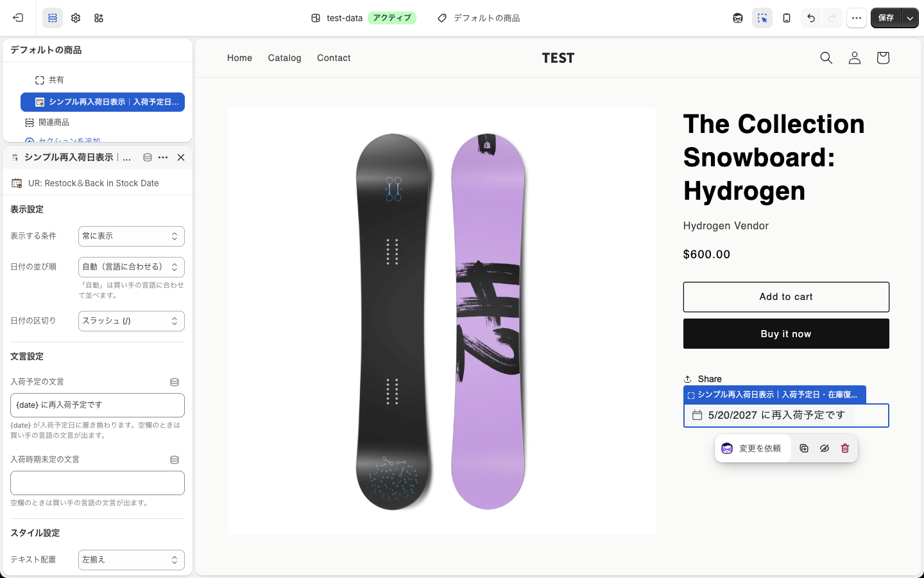Open the Catalog menu link

284,58
